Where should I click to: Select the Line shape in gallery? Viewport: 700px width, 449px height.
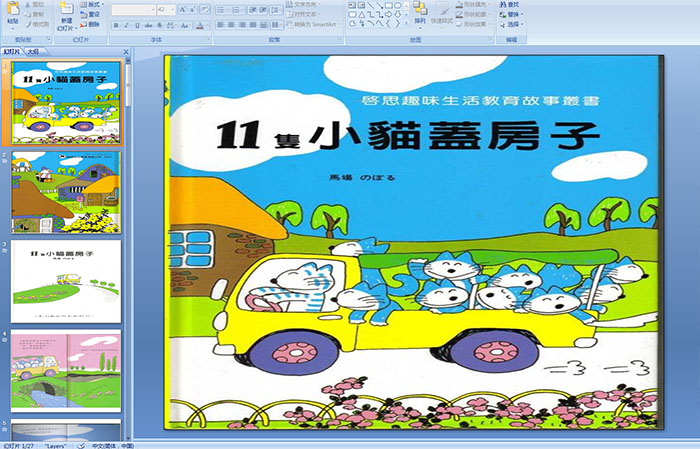click(x=371, y=5)
